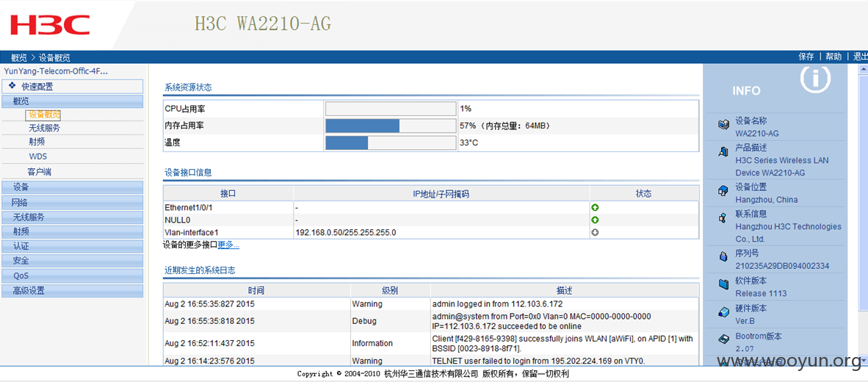Click Hangzhou, China location text

[766, 200]
